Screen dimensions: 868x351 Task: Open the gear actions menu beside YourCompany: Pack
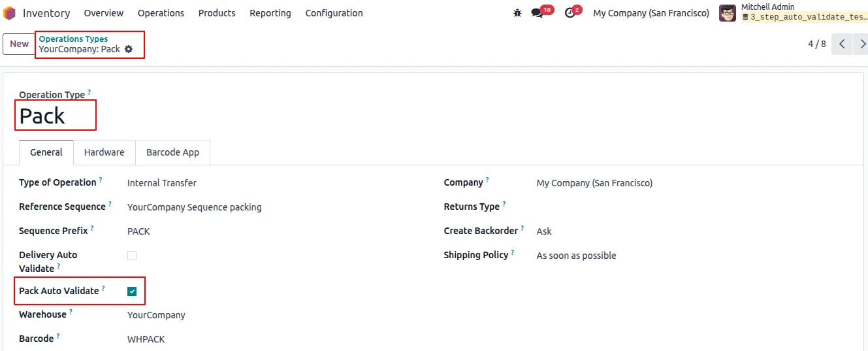coord(129,49)
